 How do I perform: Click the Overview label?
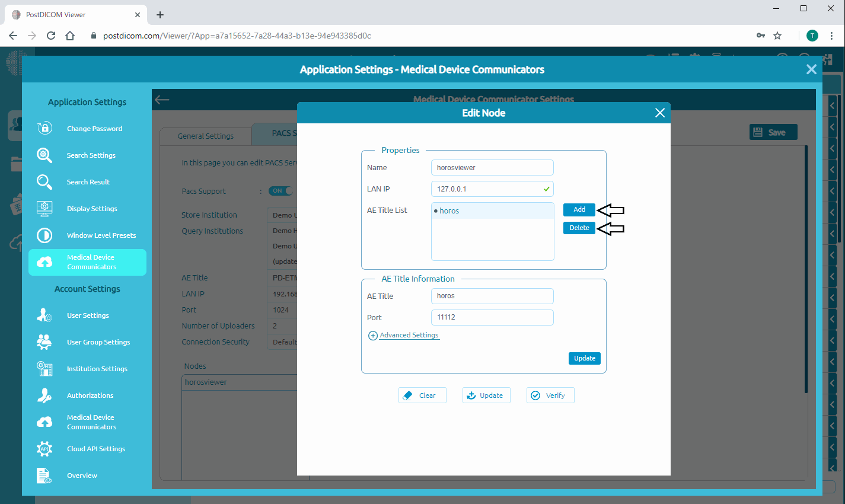click(82, 475)
